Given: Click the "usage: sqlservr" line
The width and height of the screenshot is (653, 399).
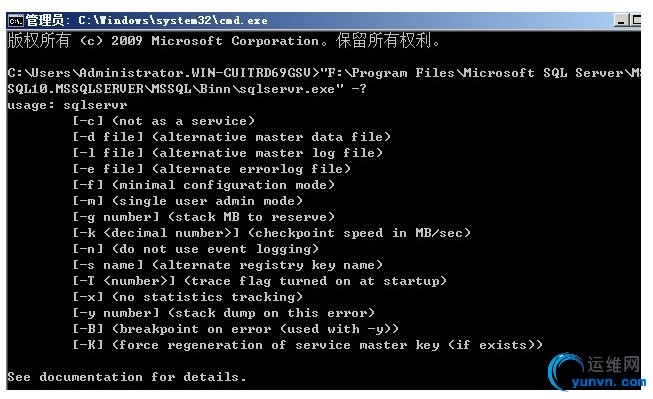Looking at the screenshot, I should point(67,105).
